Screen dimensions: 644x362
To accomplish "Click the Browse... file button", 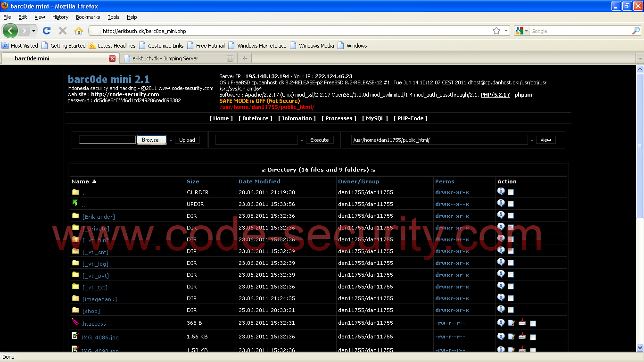I will [x=151, y=140].
